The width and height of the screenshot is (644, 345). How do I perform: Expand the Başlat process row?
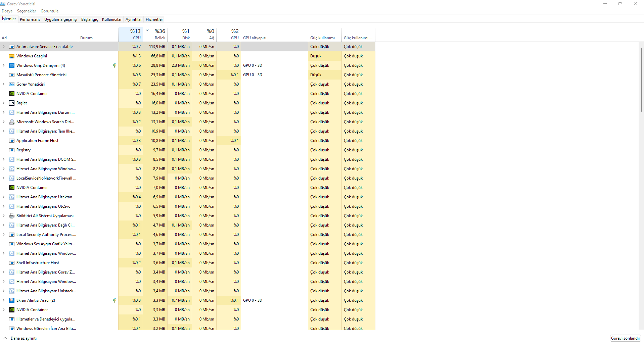[x=4, y=103]
